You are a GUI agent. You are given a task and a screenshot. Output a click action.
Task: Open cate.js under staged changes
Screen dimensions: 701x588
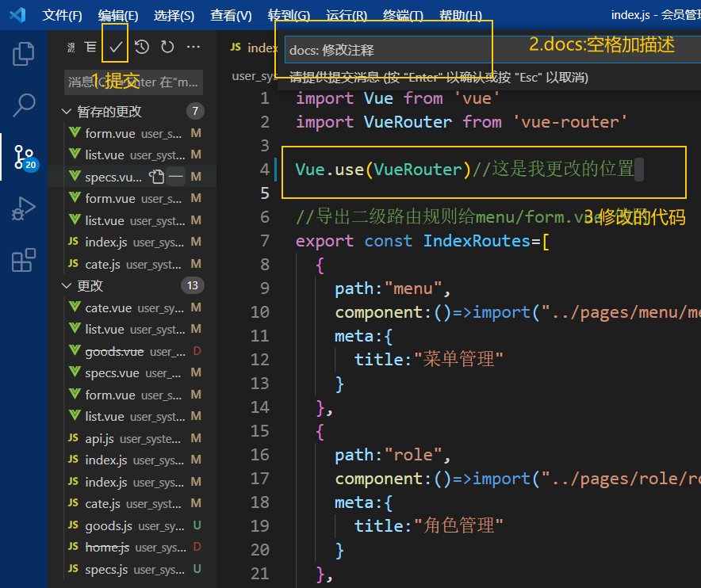(132, 264)
